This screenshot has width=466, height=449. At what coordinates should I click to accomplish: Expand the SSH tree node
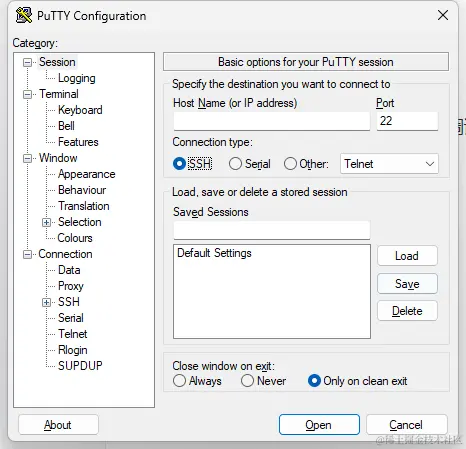46,302
